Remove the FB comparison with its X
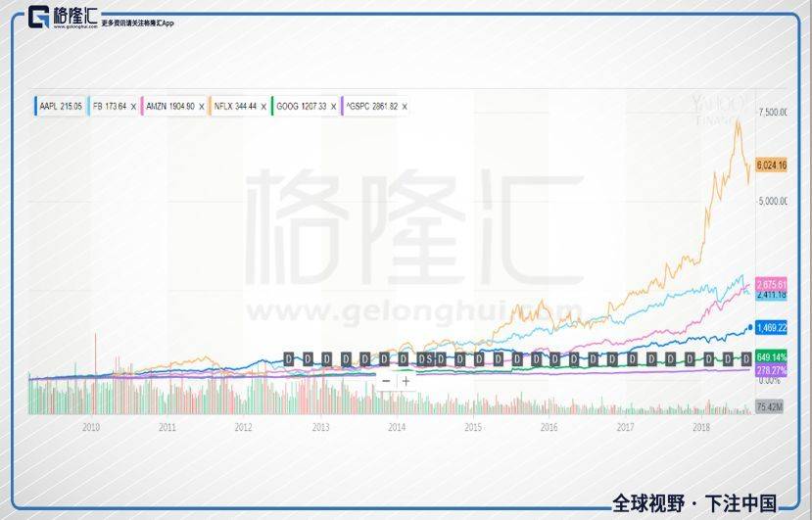The height and width of the screenshot is (520, 812). point(133,107)
